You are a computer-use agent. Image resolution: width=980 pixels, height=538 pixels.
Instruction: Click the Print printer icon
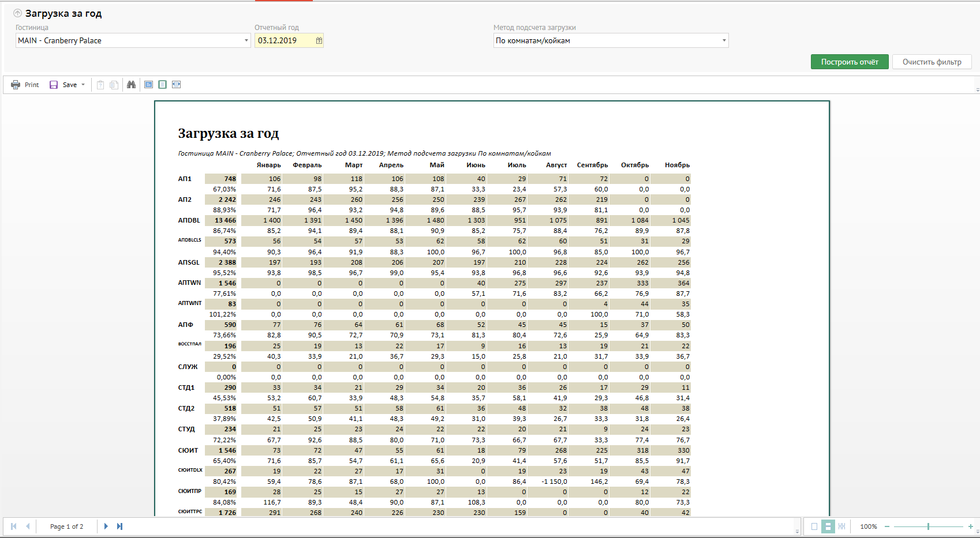pos(16,85)
